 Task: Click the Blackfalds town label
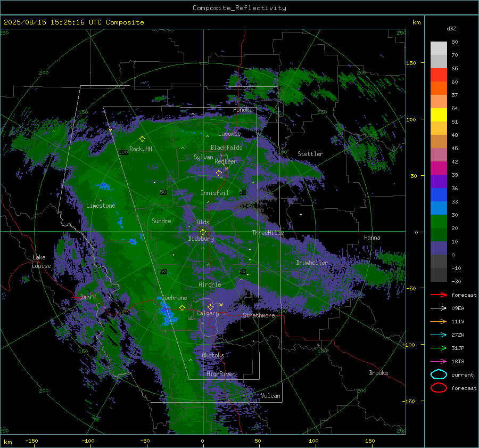pos(226,148)
